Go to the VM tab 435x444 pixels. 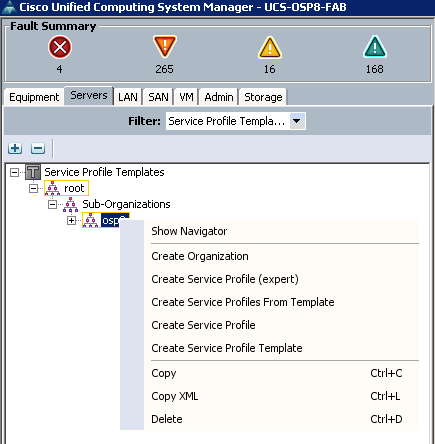pyautogui.click(x=186, y=97)
